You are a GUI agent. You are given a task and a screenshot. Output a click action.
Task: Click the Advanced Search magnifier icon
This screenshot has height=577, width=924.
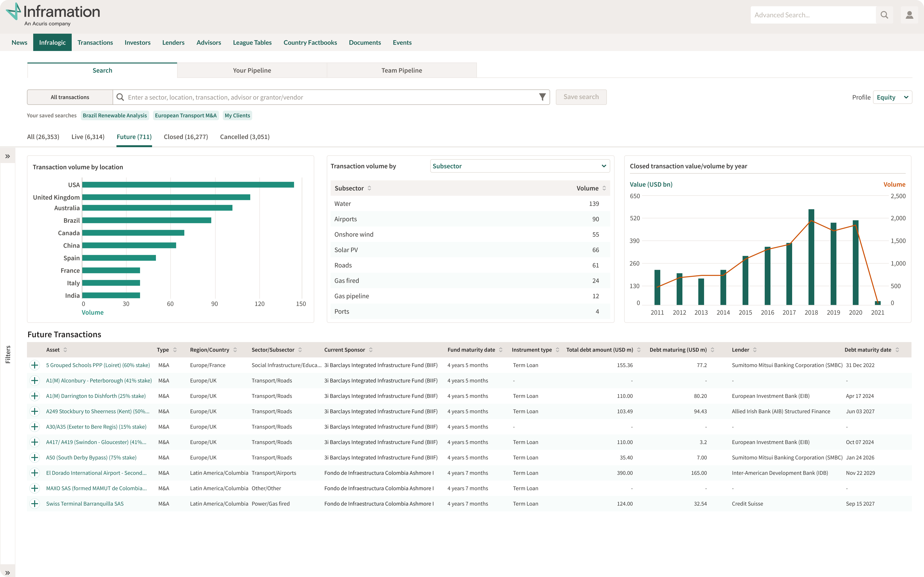[884, 15]
